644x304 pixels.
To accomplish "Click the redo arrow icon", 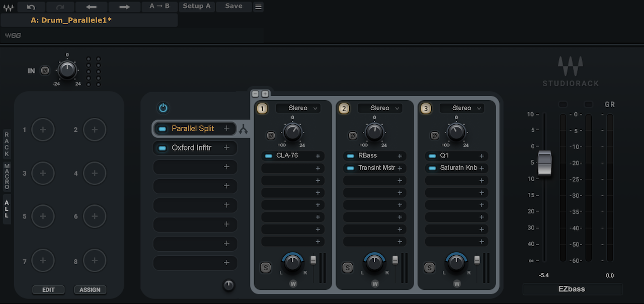I will [60, 7].
